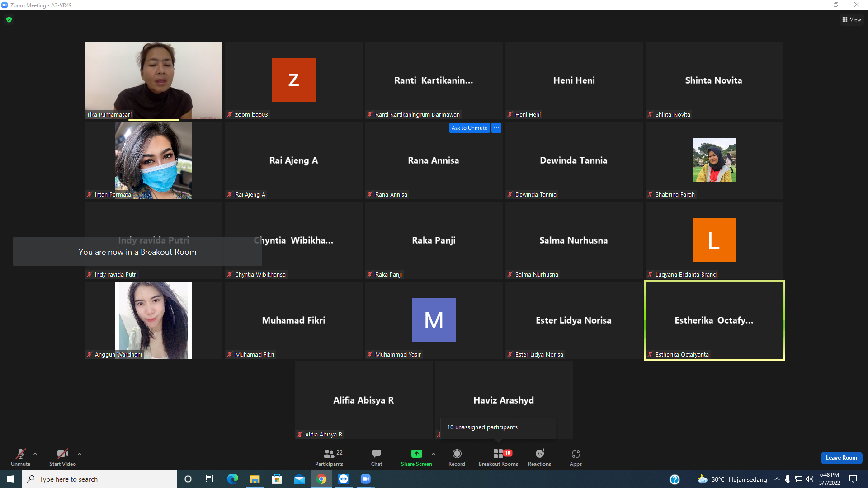Screen dimensions: 868x488
Task: Click Ask to Unmute for Rana Annisa
Action: click(x=469, y=128)
